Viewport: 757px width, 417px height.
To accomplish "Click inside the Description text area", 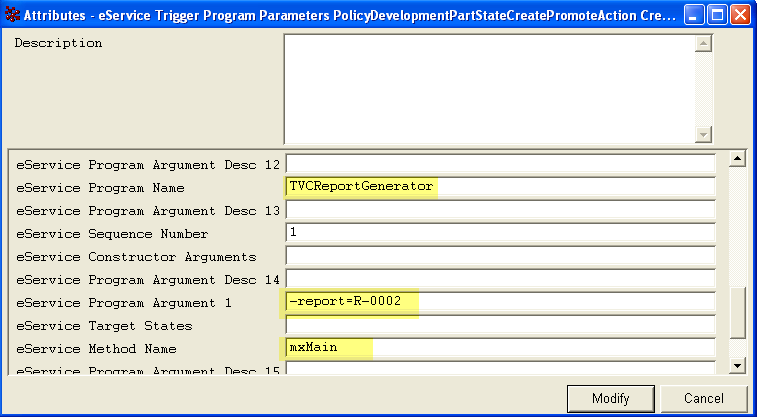I will point(490,90).
